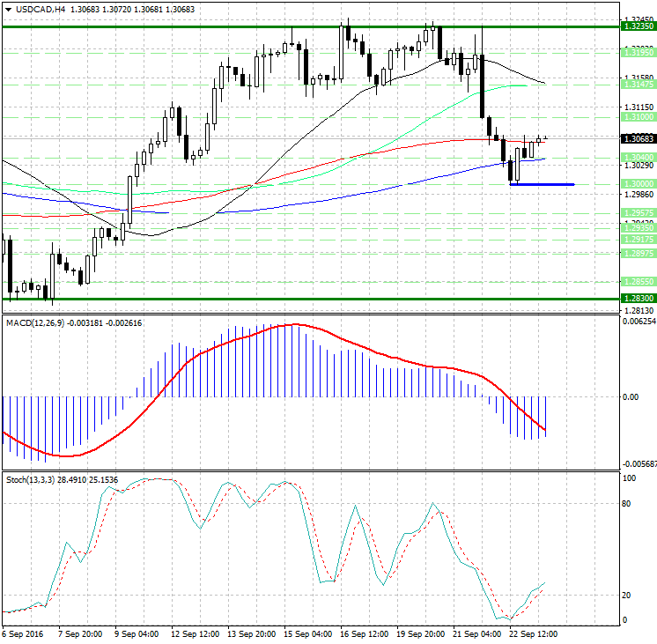
Task: Click the short blue horizontal line near 1.30000
Action: pos(542,184)
